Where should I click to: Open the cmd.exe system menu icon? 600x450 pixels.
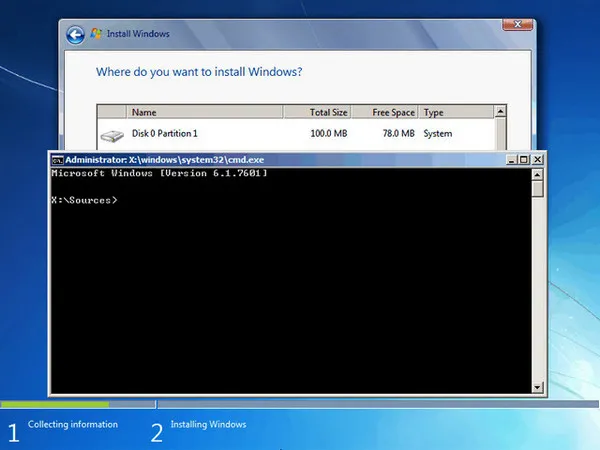(x=57, y=160)
